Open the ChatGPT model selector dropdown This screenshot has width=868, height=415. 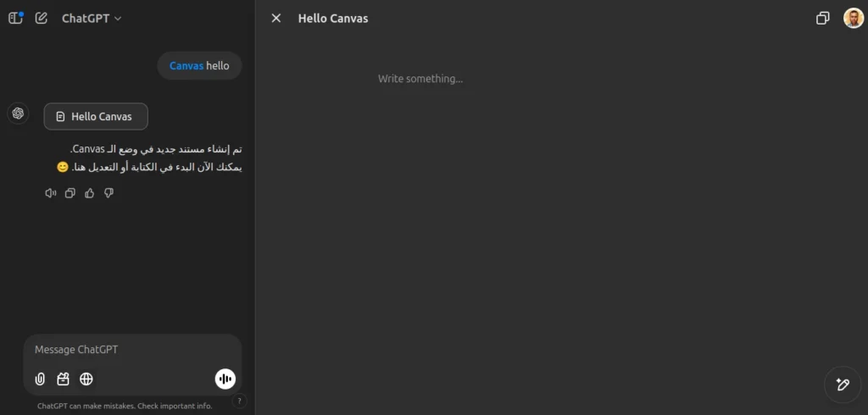tap(92, 19)
